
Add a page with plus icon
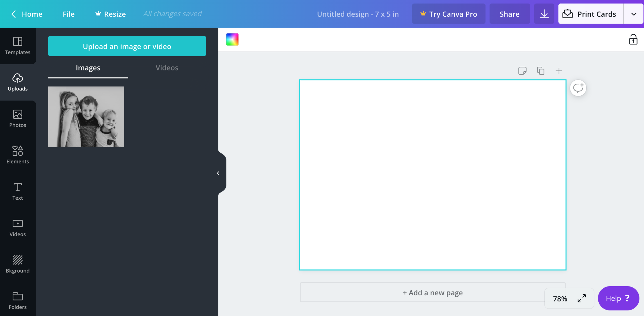point(559,71)
